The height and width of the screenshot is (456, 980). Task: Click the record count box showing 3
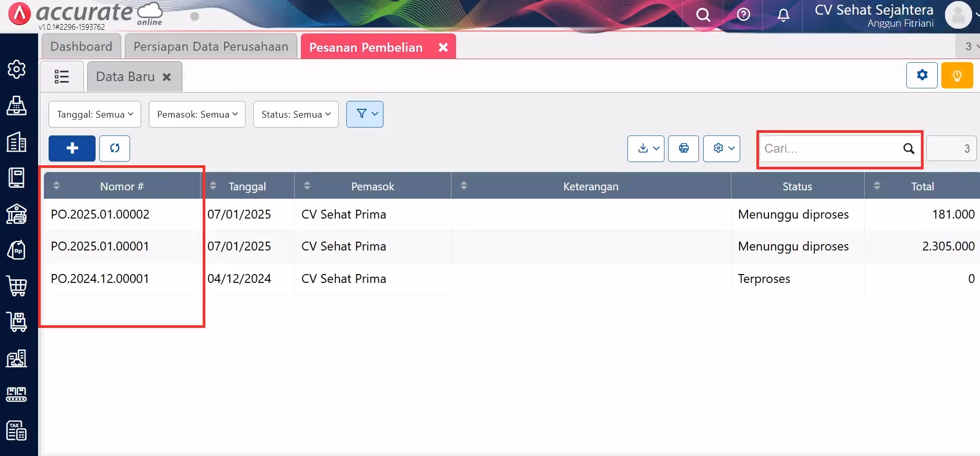coord(951,149)
